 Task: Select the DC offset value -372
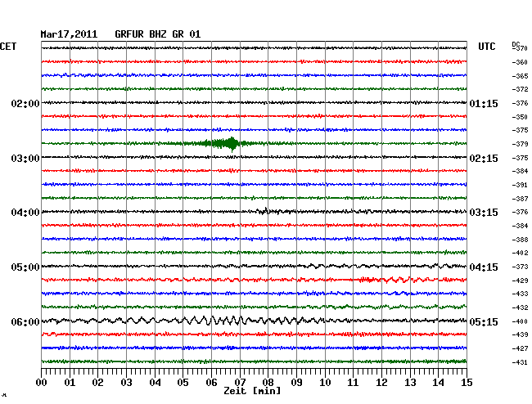click(520, 89)
